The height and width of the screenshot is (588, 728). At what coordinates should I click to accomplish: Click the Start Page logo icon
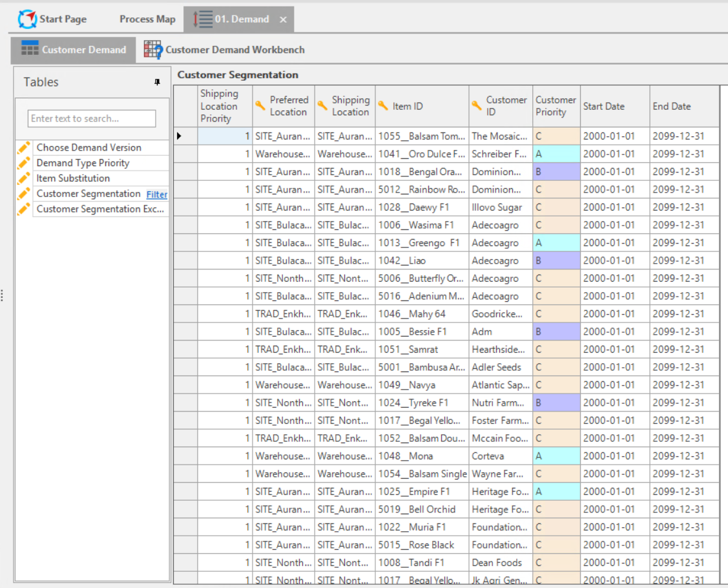pos(27,19)
